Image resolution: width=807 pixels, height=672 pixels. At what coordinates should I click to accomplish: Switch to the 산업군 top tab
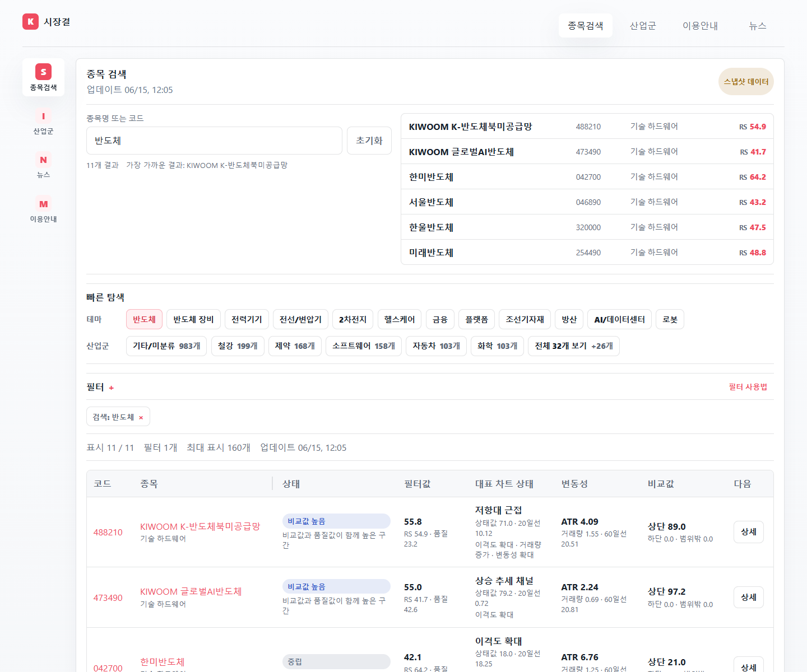(x=643, y=26)
